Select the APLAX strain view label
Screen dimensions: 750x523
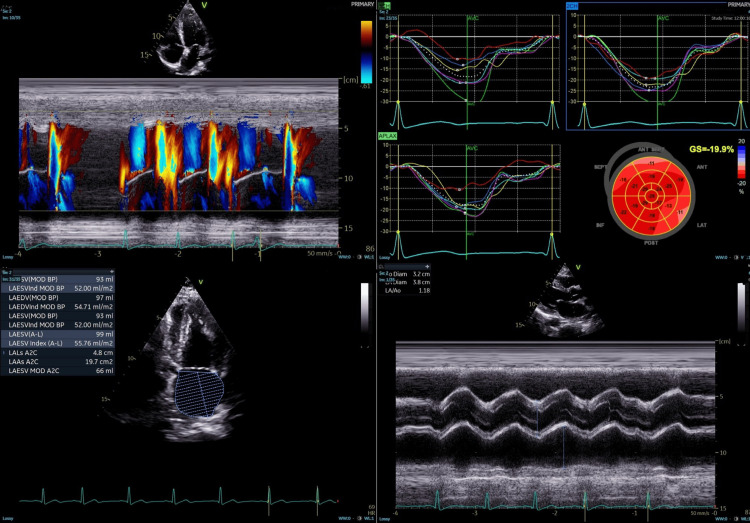point(387,136)
